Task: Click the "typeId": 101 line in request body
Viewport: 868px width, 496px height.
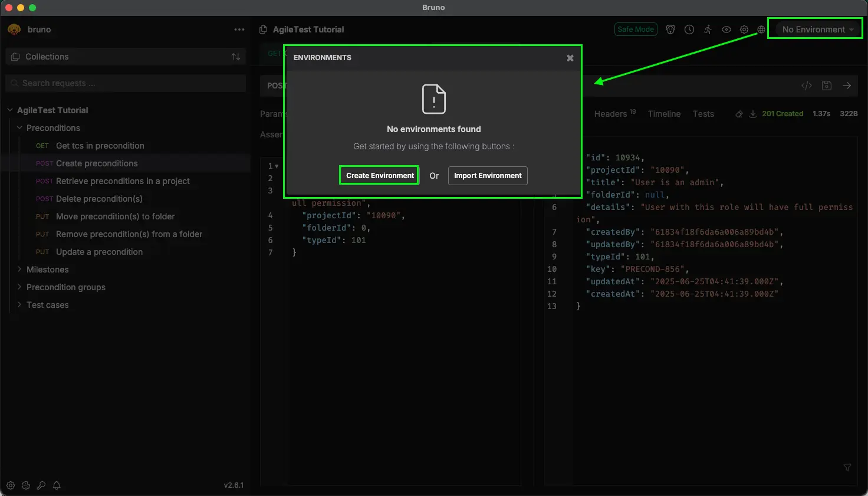Action: pyautogui.click(x=334, y=240)
